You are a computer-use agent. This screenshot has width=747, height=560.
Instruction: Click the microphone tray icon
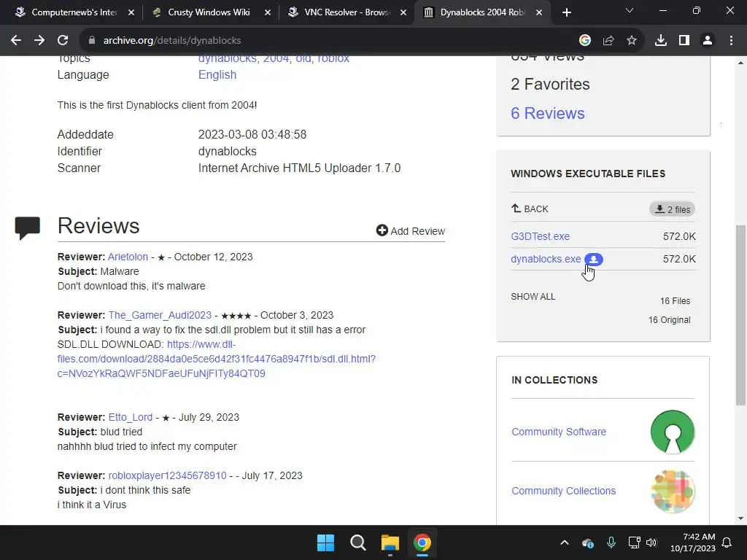click(611, 542)
